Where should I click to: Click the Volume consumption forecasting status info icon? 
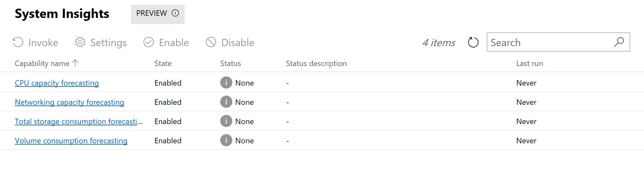point(226,140)
